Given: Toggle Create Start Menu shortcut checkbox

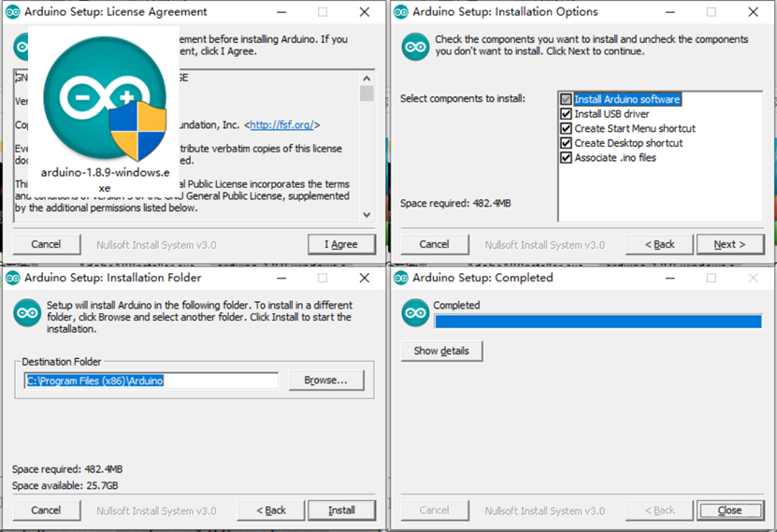Looking at the screenshot, I should [x=566, y=129].
